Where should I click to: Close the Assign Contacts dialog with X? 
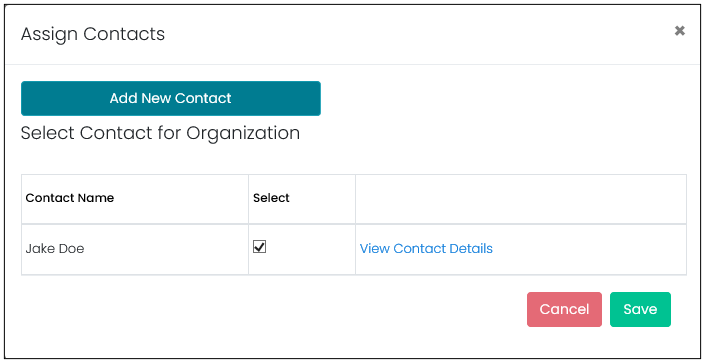(x=680, y=31)
